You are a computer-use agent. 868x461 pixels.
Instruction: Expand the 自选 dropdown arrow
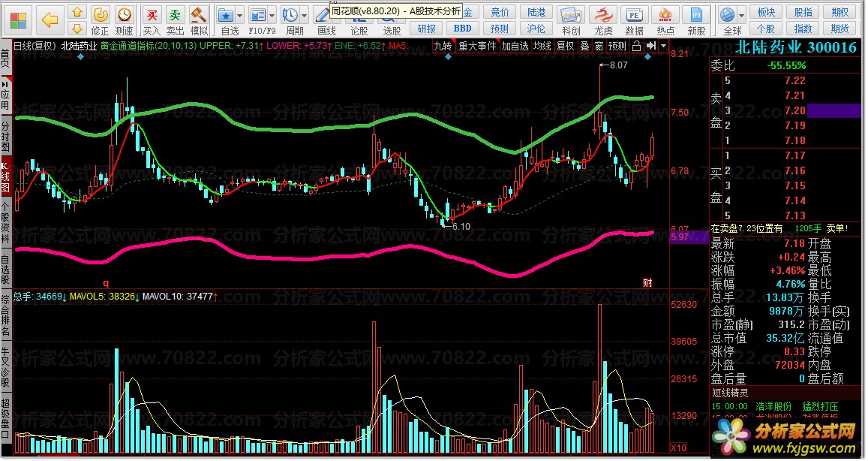click(240, 16)
